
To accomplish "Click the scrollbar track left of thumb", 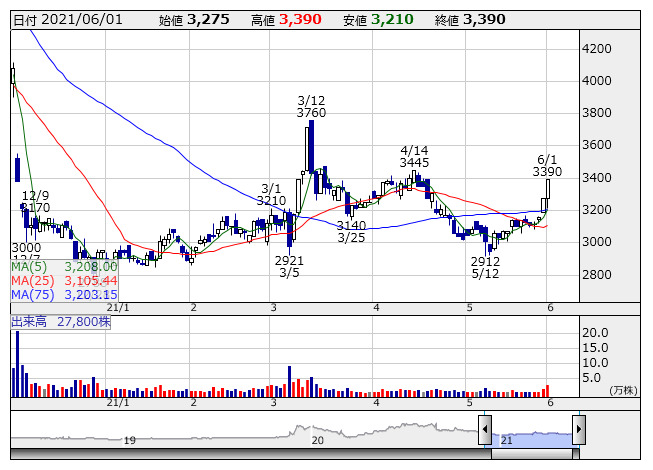I will tap(251, 454).
